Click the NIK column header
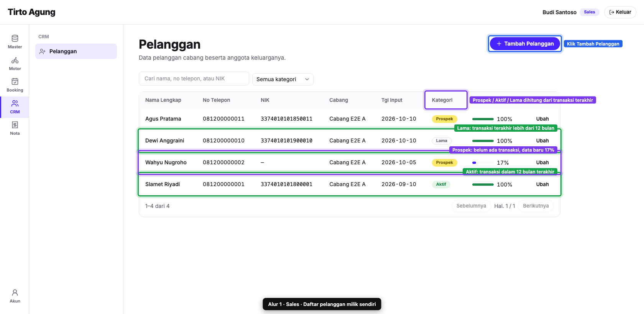Image resolution: width=644 pixels, height=314 pixels. 265,100
